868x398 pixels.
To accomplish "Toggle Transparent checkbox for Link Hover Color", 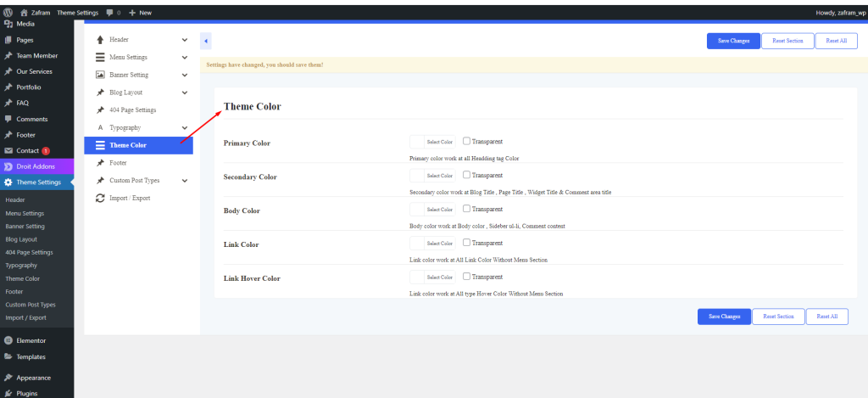I will click(466, 277).
